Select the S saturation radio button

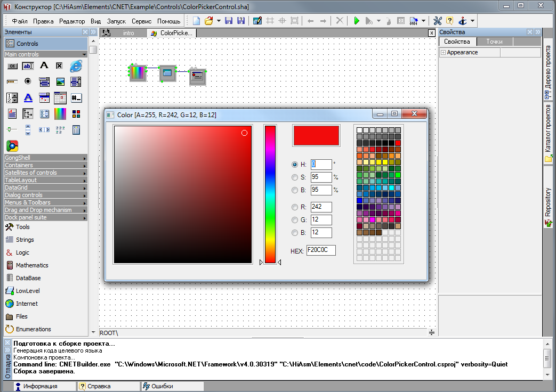tap(295, 177)
